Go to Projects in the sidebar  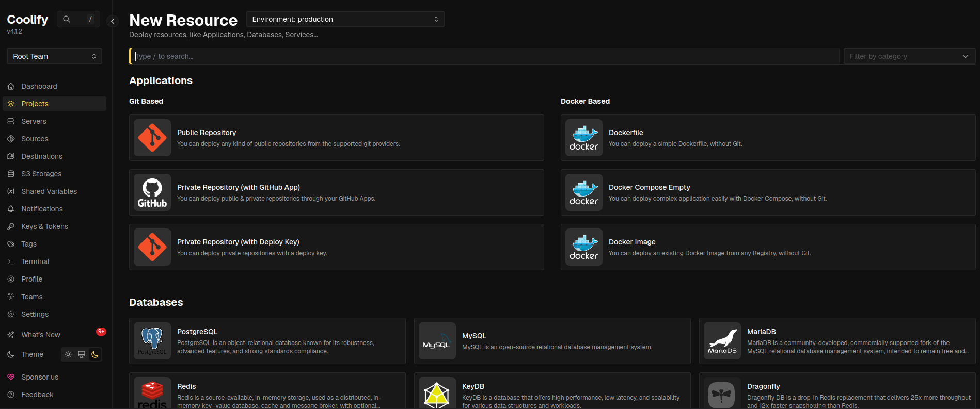click(54, 104)
